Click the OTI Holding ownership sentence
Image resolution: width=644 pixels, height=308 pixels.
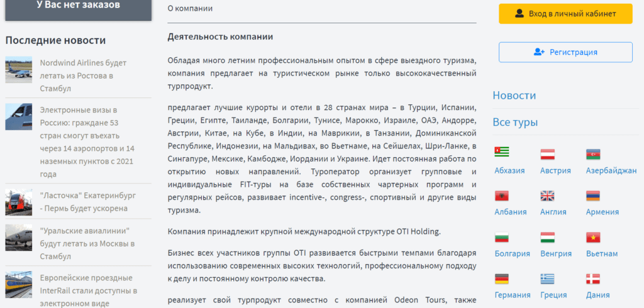304,231
